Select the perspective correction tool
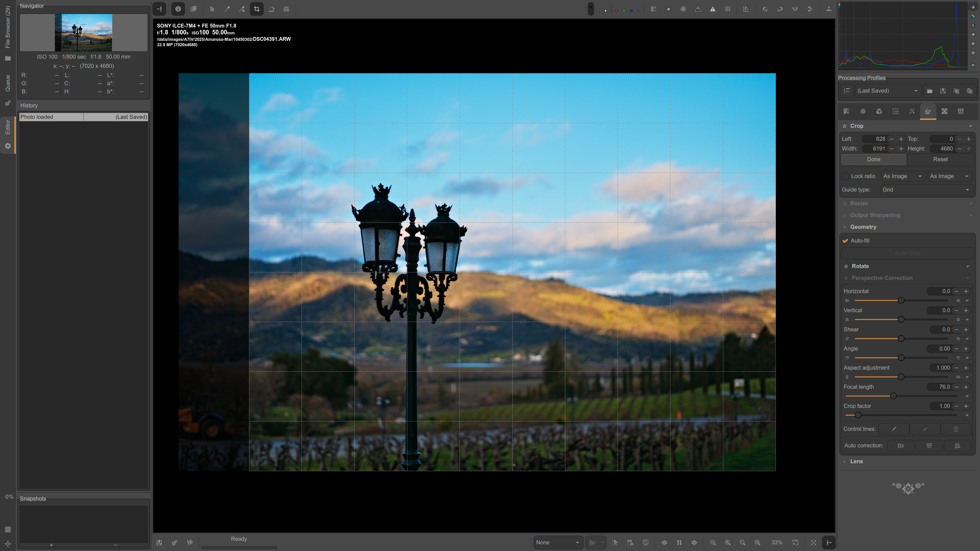 click(x=286, y=9)
